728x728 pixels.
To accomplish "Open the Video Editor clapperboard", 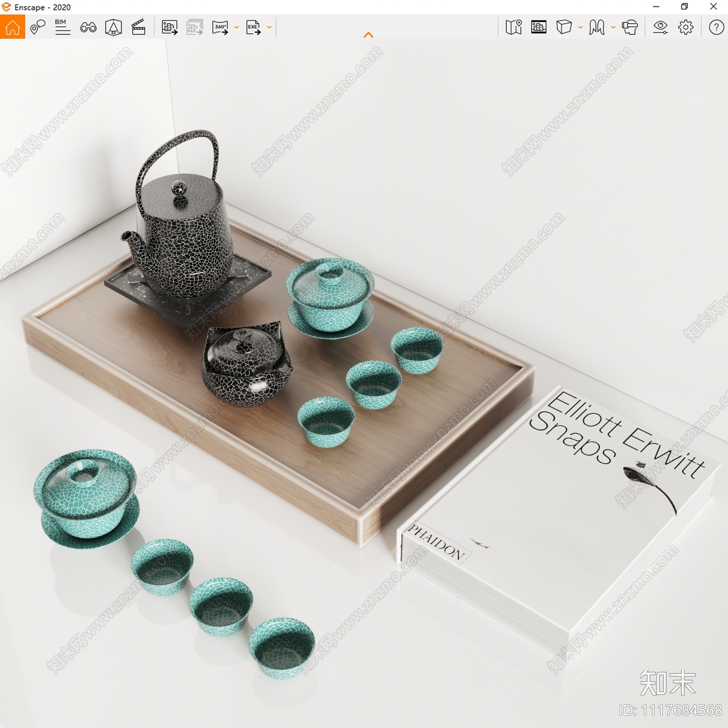I will 138,27.
